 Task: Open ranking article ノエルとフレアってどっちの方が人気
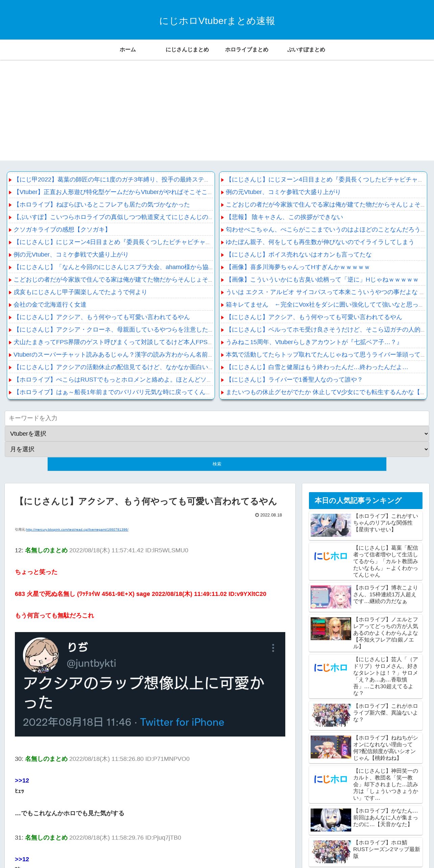[x=386, y=633]
